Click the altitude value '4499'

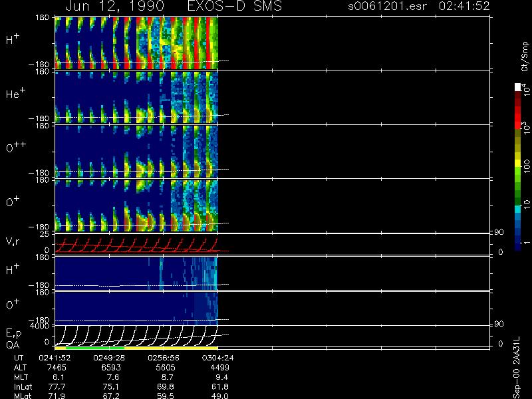coord(220,368)
